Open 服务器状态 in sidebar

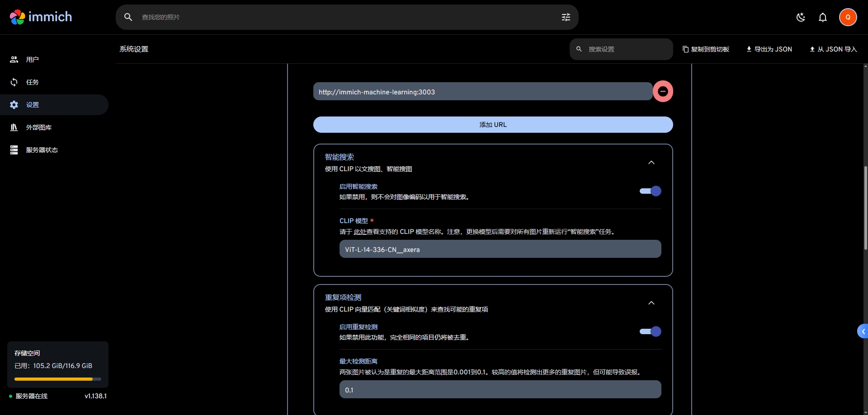coord(42,150)
